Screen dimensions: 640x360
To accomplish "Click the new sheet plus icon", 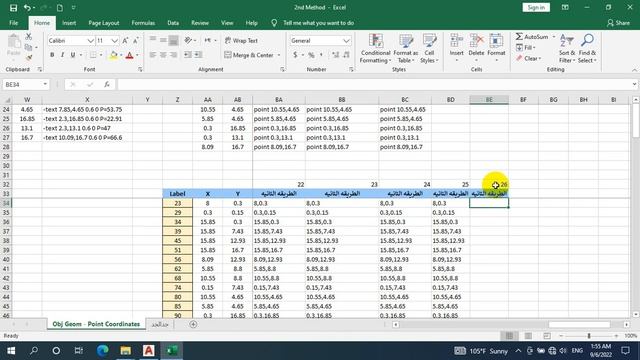I will pos(193,324).
